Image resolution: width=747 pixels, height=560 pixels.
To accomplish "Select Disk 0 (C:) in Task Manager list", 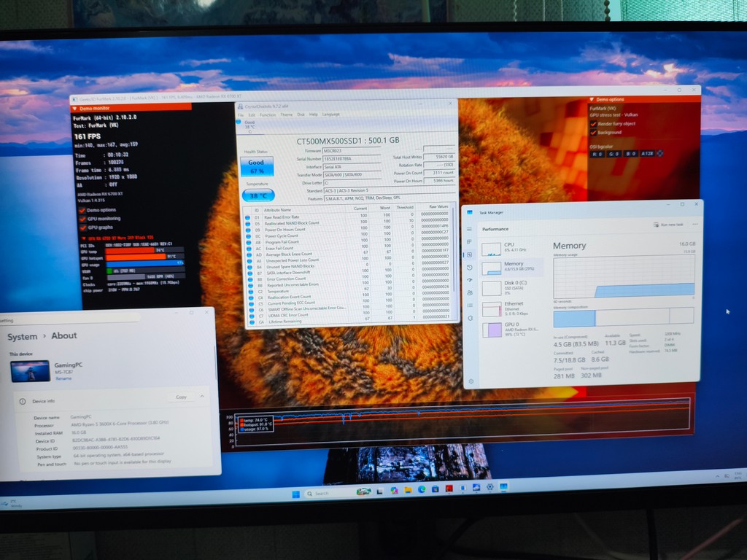I will click(x=511, y=287).
